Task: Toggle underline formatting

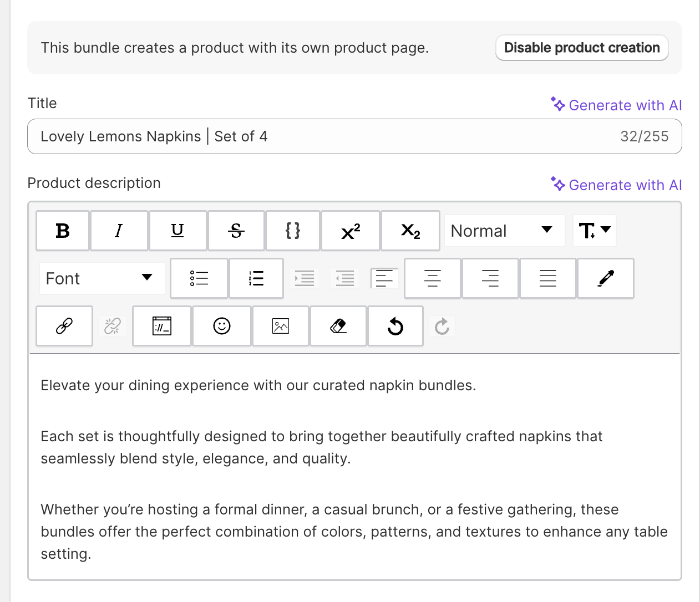Action: pyautogui.click(x=177, y=231)
